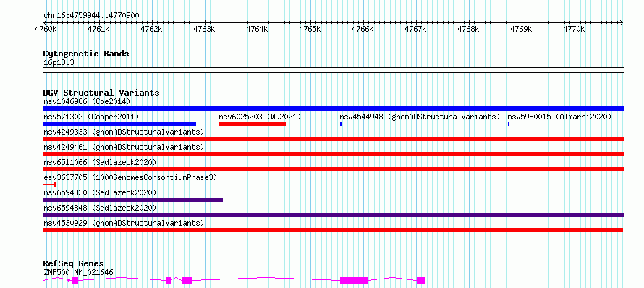Click the narrow ZNF500 exon just right of 4762k
The width and height of the screenshot is (644, 288).
coord(169,281)
